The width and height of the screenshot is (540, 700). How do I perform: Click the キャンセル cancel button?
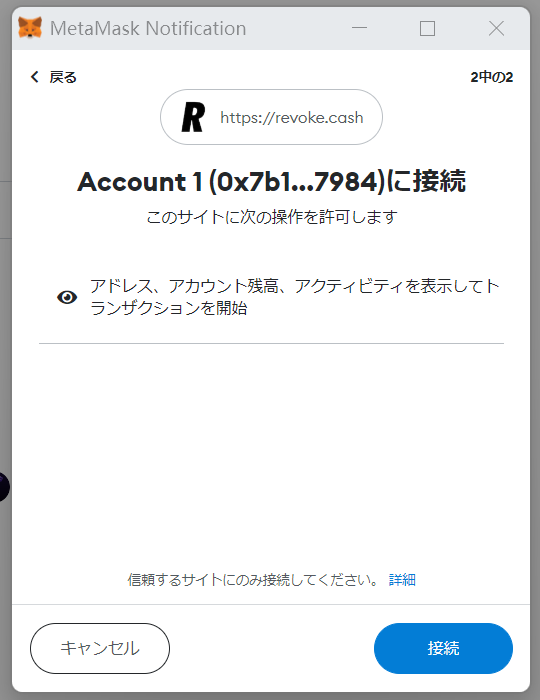(100, 648)
